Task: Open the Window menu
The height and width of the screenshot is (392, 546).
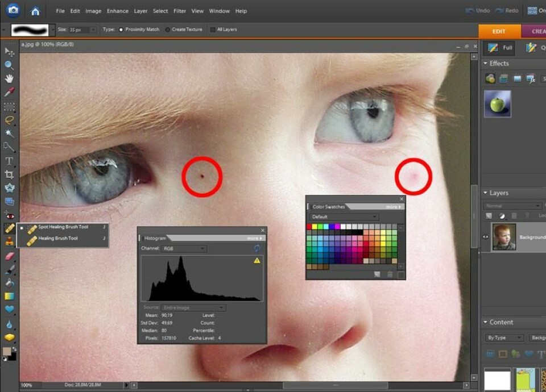Action: [219, 11]
